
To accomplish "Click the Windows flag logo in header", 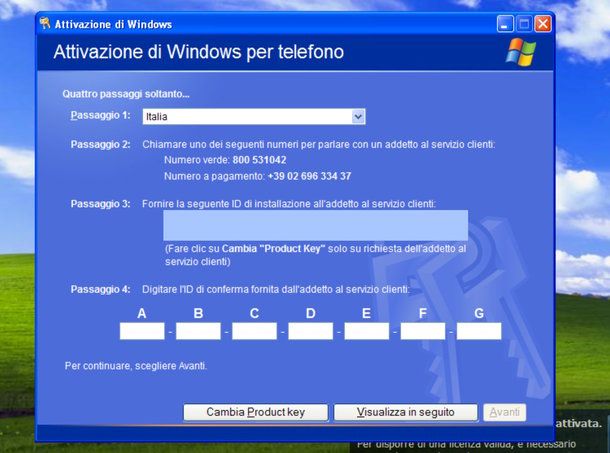I will point(521,52).
